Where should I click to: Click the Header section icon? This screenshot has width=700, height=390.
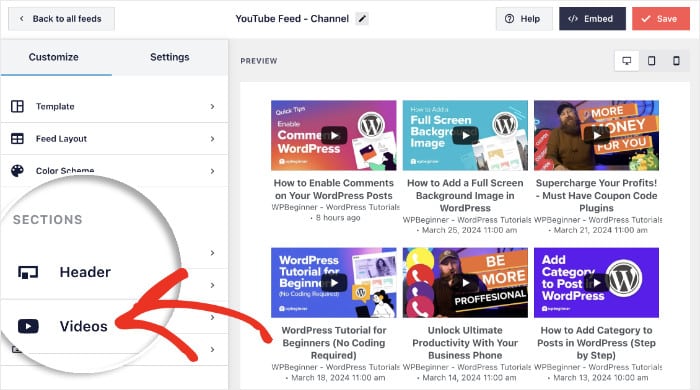28,272
